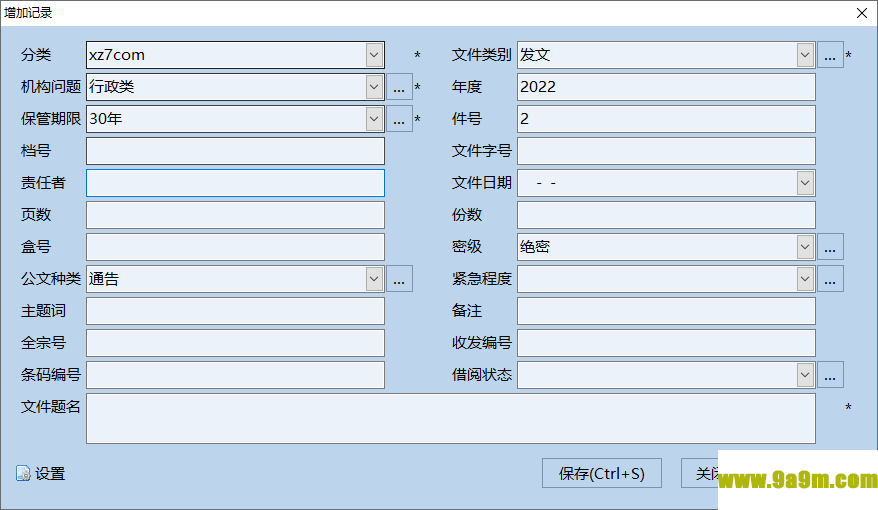
Task: Click the 盒号 input field
Action: click(235, 247)
